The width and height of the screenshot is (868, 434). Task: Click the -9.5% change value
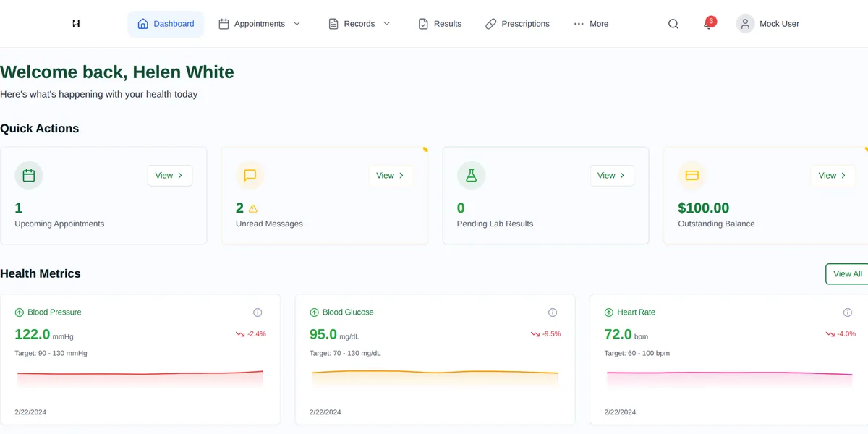(551, 334)
